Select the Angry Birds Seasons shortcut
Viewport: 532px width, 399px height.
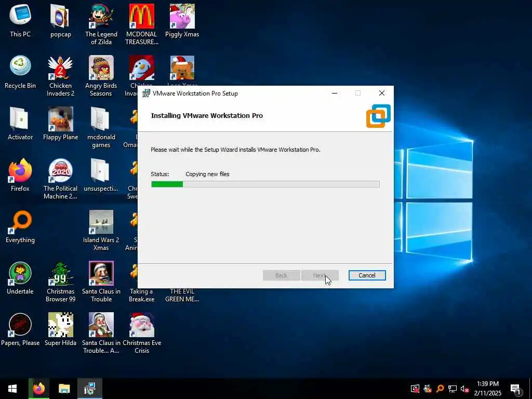tap(101, 76)
